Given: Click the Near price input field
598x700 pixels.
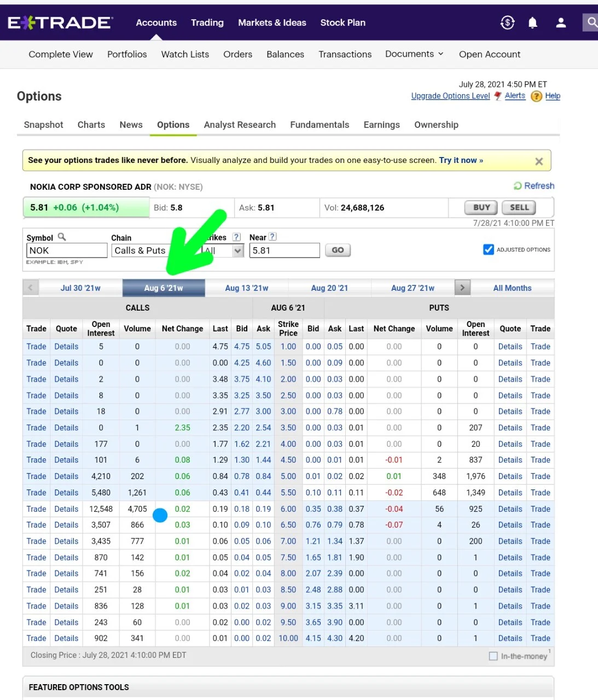Looking at the screenshot, I should (x=285, y=250).
